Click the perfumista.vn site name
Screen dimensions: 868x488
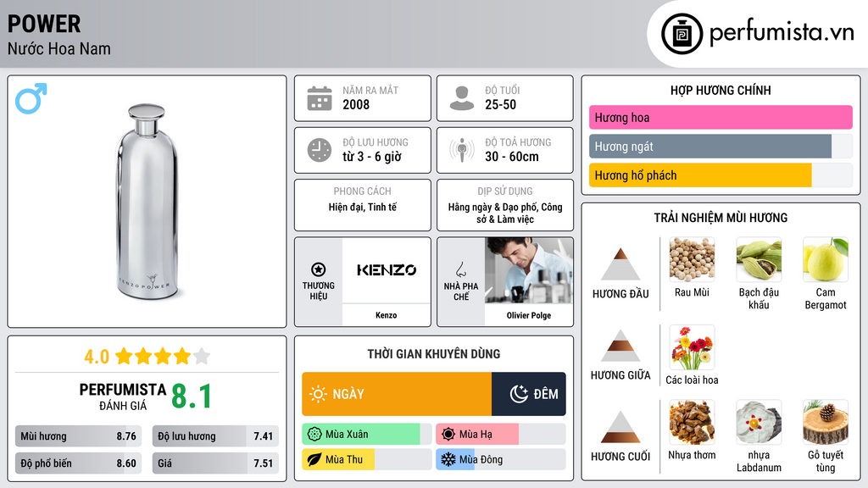[782, 33]
